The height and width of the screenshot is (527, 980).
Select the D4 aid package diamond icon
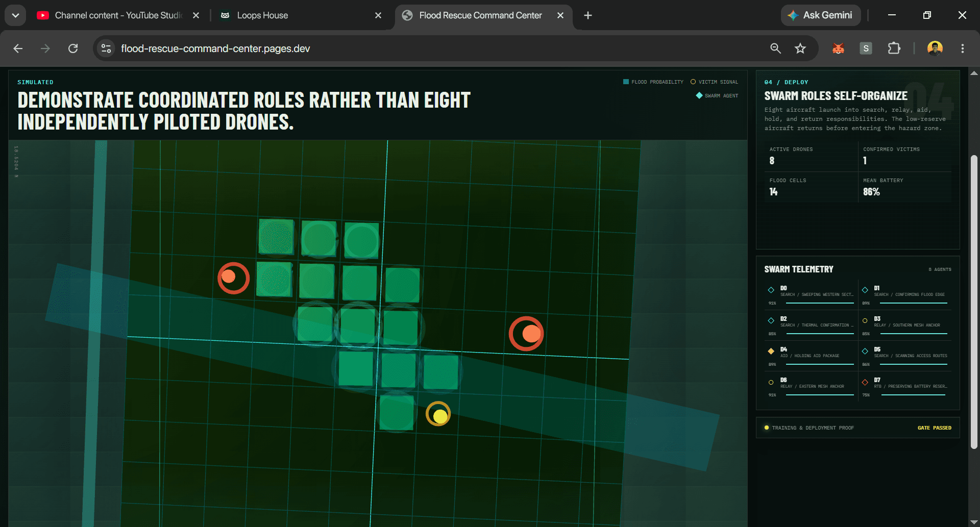[x=771, y=351]
